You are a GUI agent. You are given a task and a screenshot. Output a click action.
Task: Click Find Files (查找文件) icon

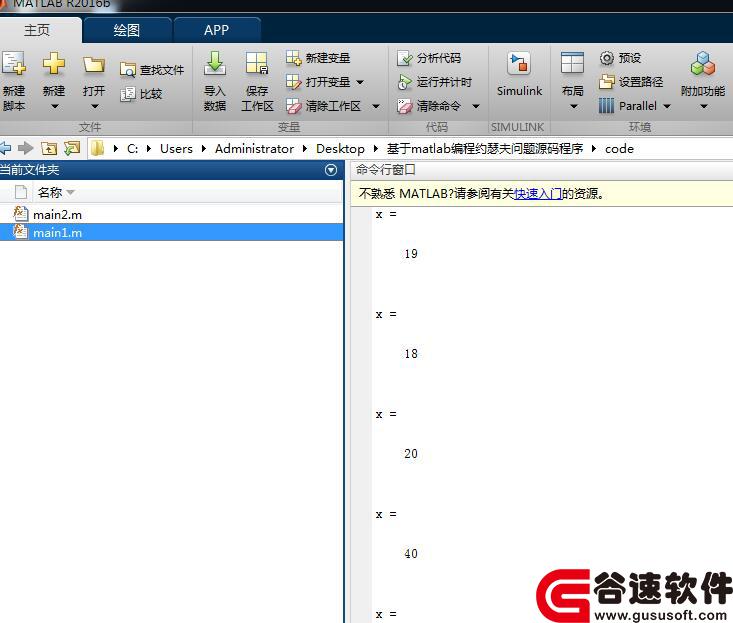point(127,70)
